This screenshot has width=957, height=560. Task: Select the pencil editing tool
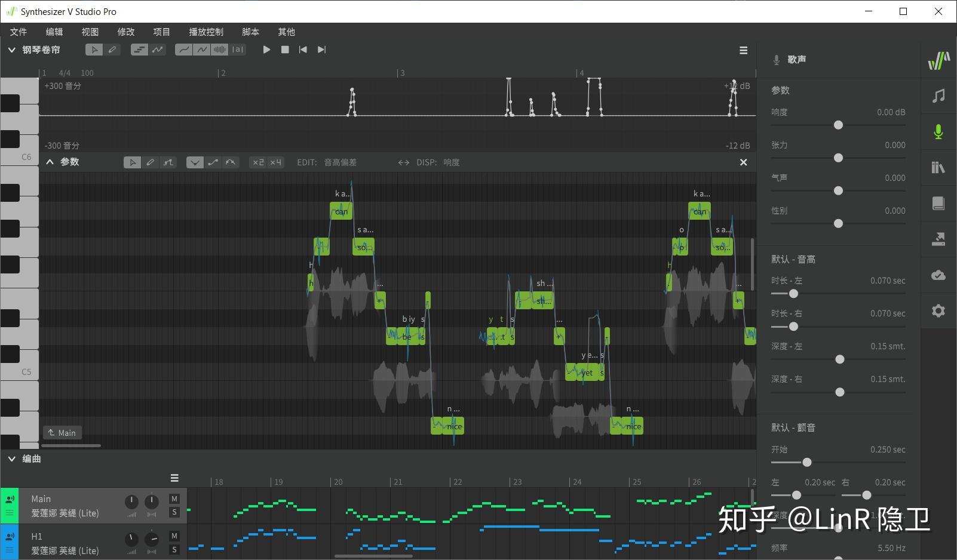(x=112, y=50)
